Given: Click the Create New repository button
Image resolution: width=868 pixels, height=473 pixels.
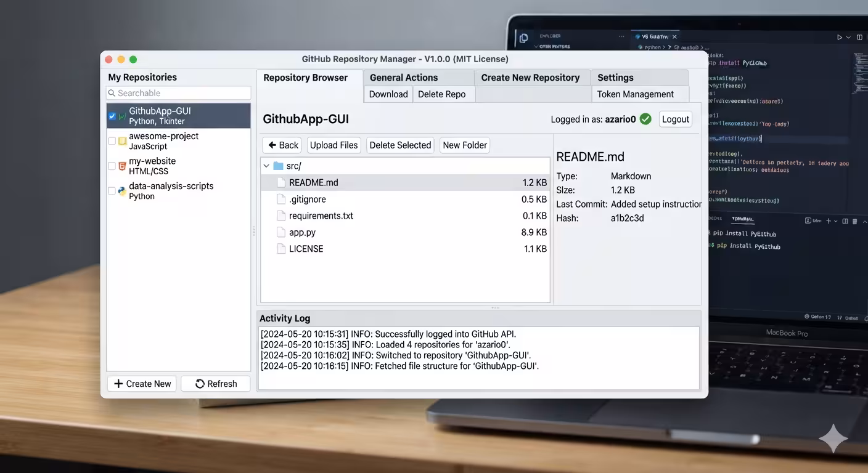Looking at the screenshot, I should pos(142,384).
